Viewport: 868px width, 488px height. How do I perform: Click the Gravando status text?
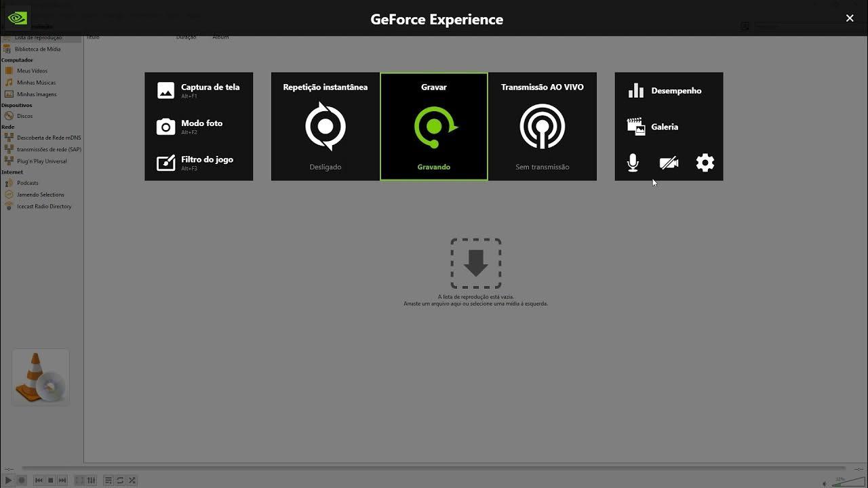point(434,167)
